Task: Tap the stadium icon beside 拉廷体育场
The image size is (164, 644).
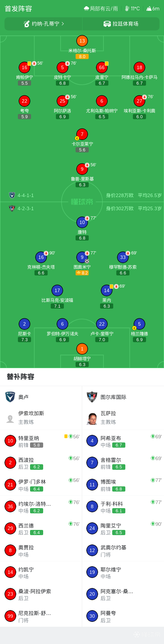Action: click(x=107, y=24)
